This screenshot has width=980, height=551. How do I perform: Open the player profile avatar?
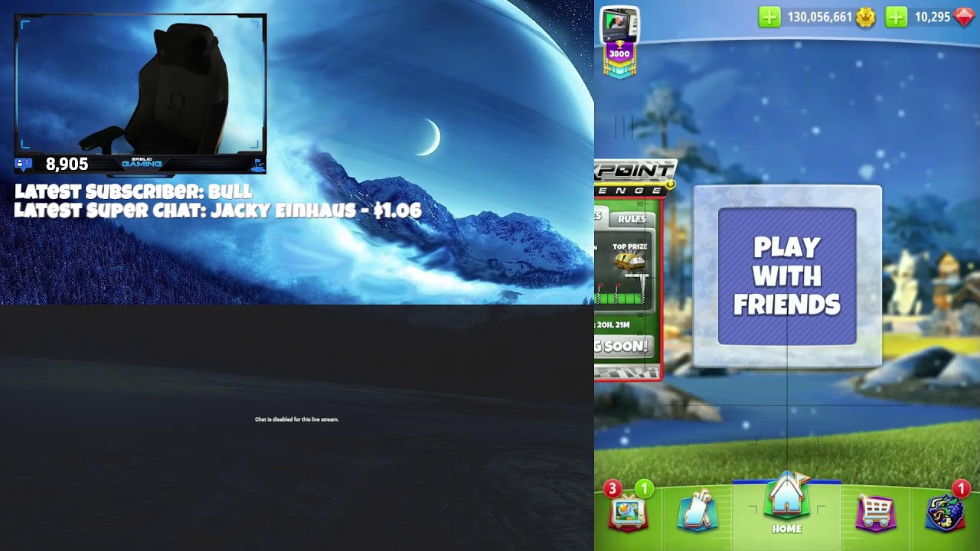pyautogui.click(x=619, y=24)
